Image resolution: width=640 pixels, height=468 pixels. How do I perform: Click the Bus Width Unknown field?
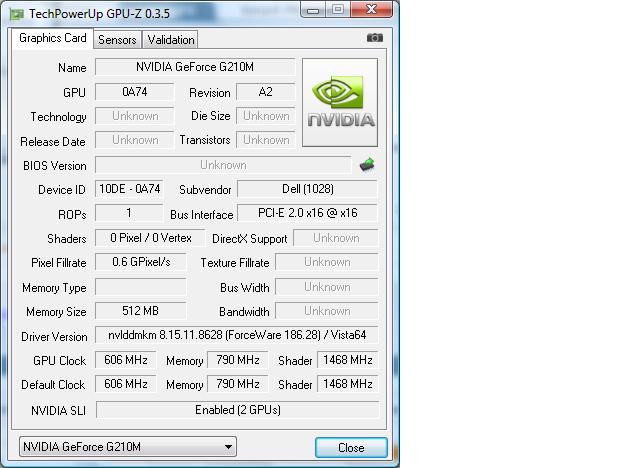[x=327, y=287]
